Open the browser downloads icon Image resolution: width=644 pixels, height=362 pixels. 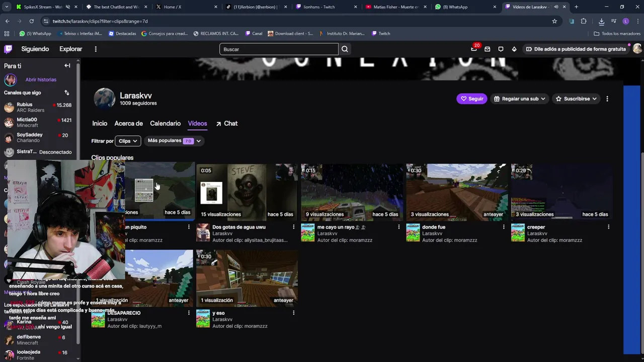[x=601, y=21]
